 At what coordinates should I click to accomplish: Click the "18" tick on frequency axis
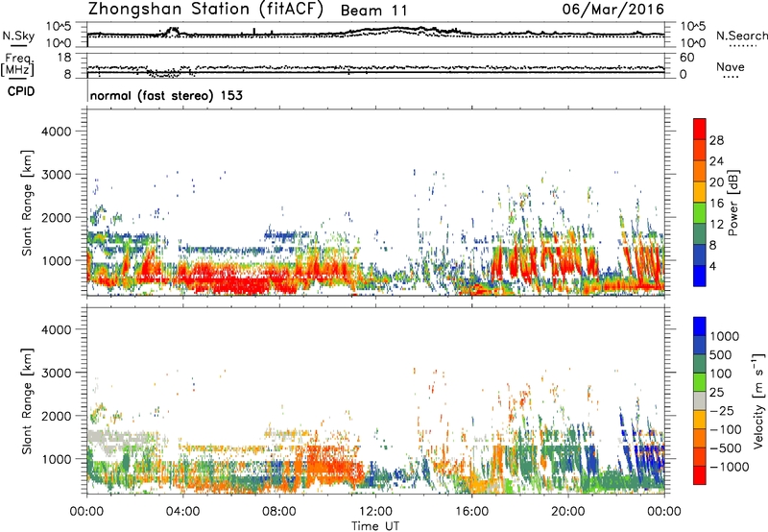click(x=64, y=58)
